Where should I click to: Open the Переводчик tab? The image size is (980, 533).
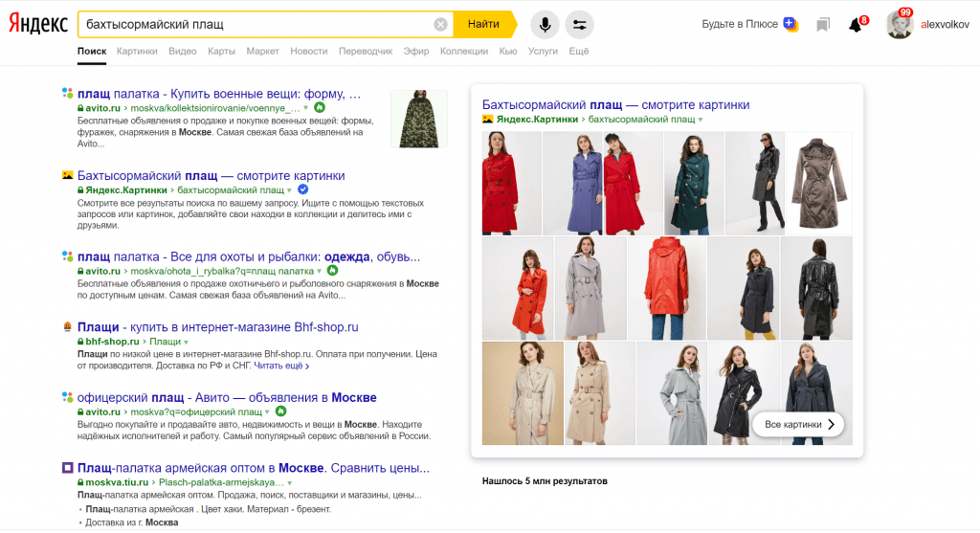(366, 52)
